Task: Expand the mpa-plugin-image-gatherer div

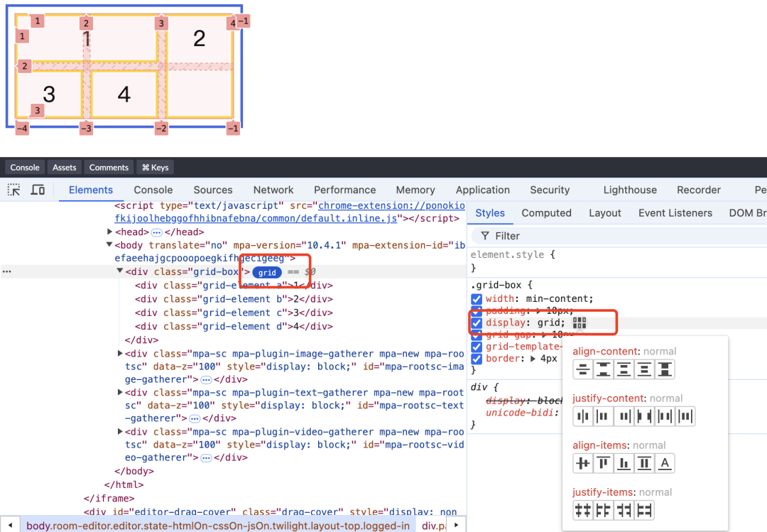Action: click(120, 353)
